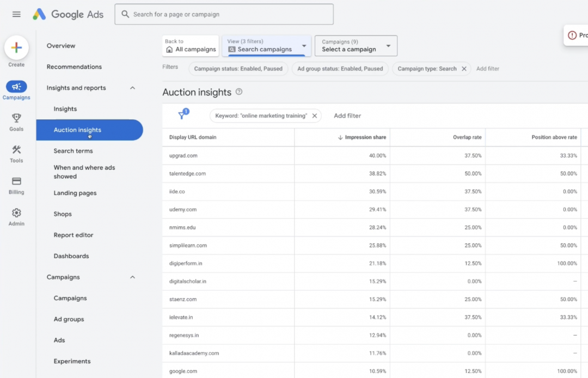Open Shops page
588x378 pixels.
(x=63, y=214)
